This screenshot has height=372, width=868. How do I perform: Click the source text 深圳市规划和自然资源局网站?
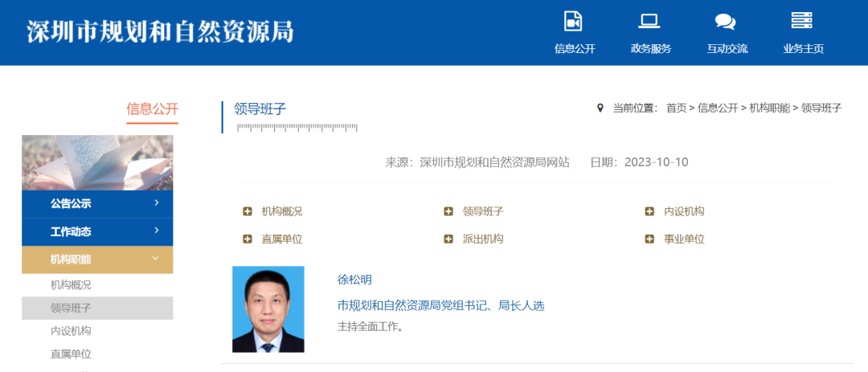494,162
